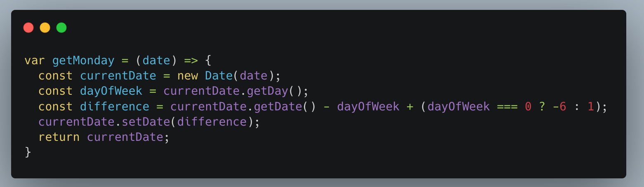Click the dayOfWeek constant declaration name
This screenshot has height=187, width=644.
[111, 91]
